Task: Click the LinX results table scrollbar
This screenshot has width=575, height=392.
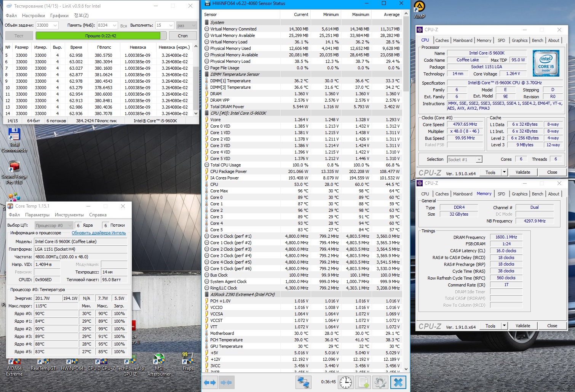Action: click(196, 80)
